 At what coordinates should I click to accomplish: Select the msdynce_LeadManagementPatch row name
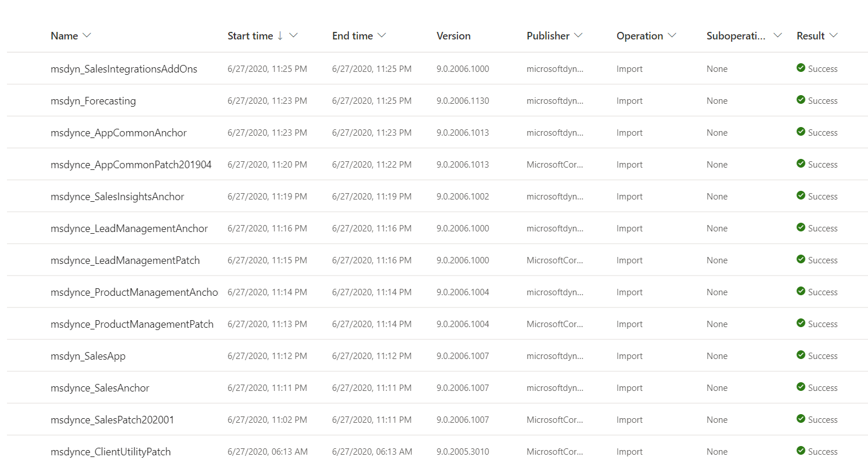pos(125,260)
